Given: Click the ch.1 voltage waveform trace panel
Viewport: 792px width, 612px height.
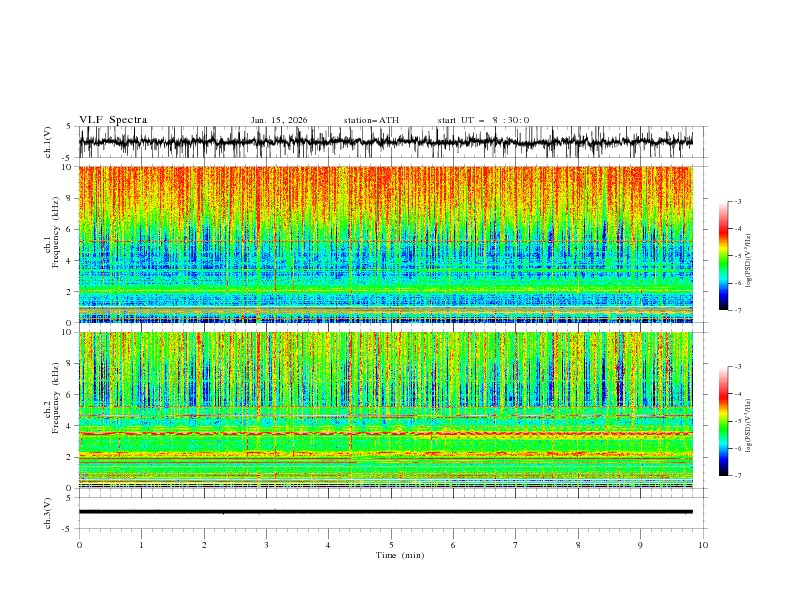Looking at the screenshot, I should pos(385,142).
